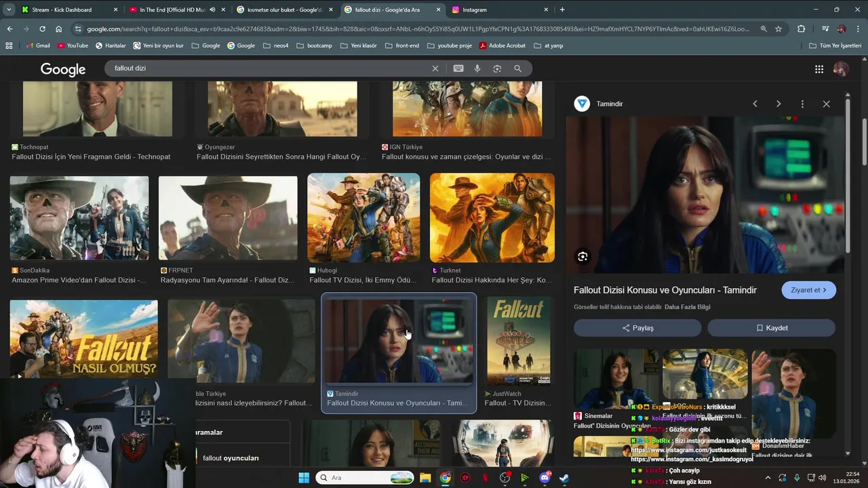Bookmark this page with star icon
Image resolution: width=868 pixels, height=488 pixels.
(778, 29)
